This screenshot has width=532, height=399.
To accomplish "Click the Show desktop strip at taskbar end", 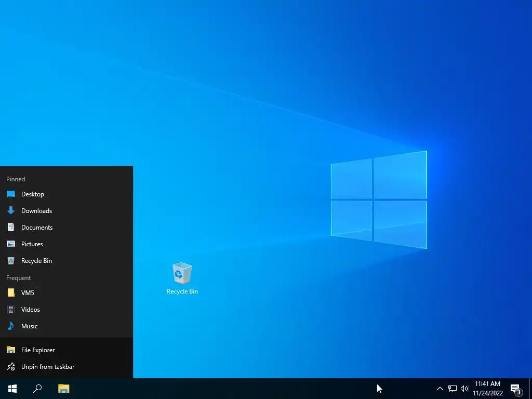I will click(x=530, y=389).
